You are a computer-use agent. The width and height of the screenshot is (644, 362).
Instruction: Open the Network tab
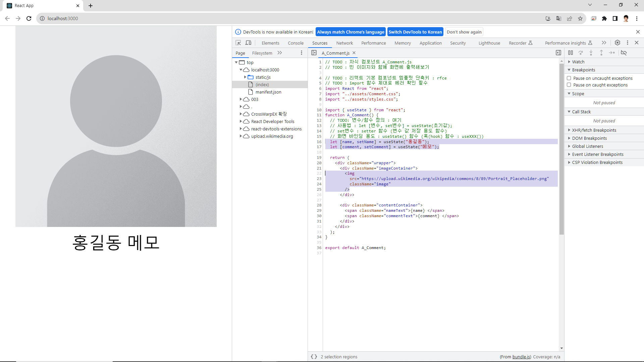click(x=344, y=43)
